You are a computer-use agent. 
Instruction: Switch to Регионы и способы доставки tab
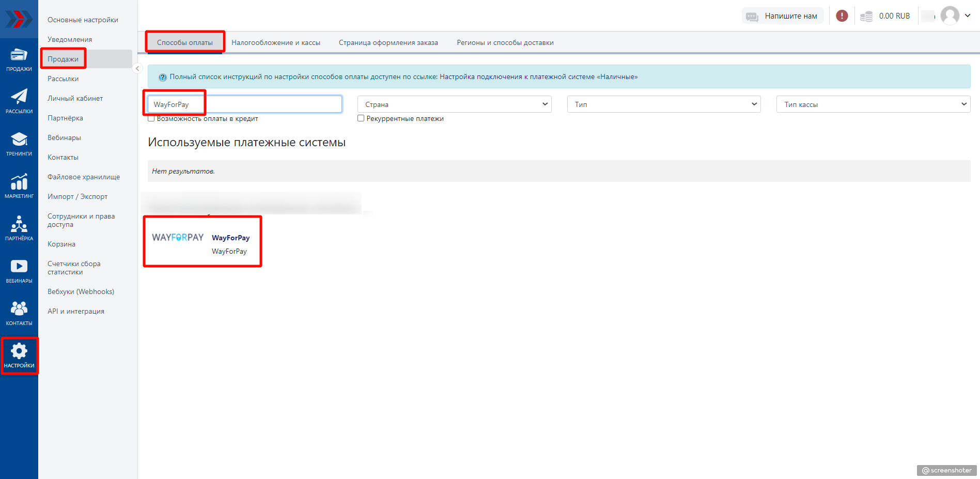[x=505, y=42]
